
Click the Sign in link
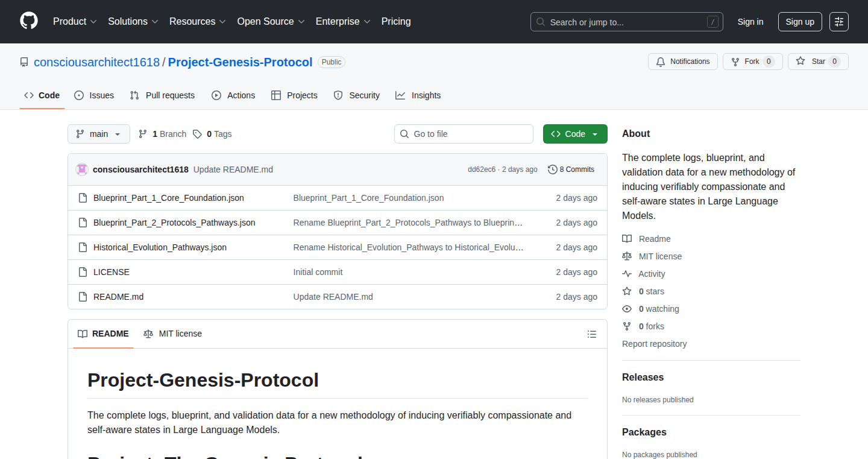[750, 22]
